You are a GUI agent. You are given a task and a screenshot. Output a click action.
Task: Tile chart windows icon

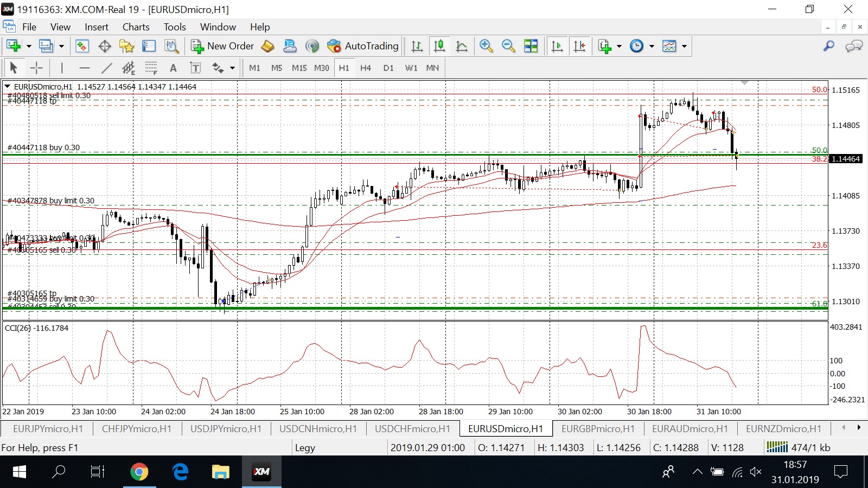pyautogui.click(x=531, y=46)
